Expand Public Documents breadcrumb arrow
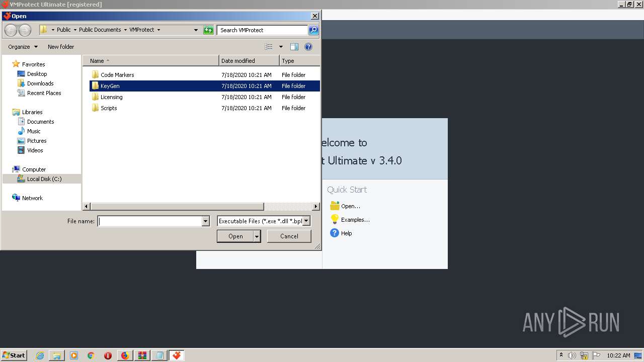Viewport: 644px width, 362px height. (125, 30)
